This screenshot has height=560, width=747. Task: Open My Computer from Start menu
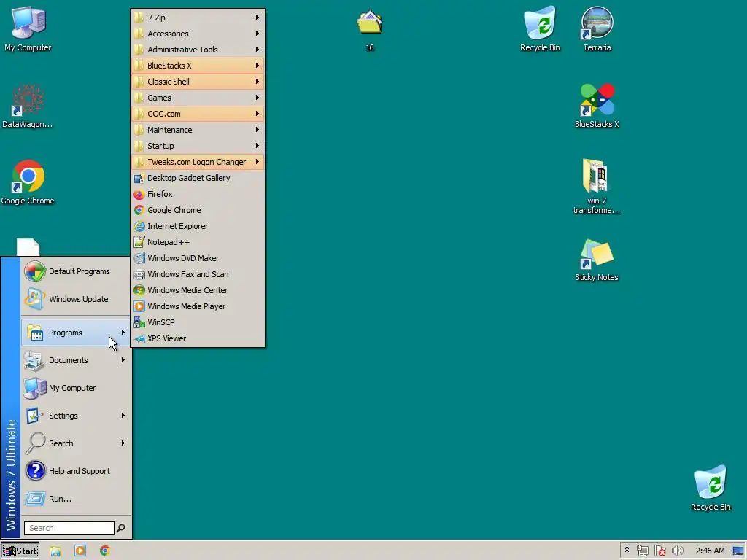point(76,388)
